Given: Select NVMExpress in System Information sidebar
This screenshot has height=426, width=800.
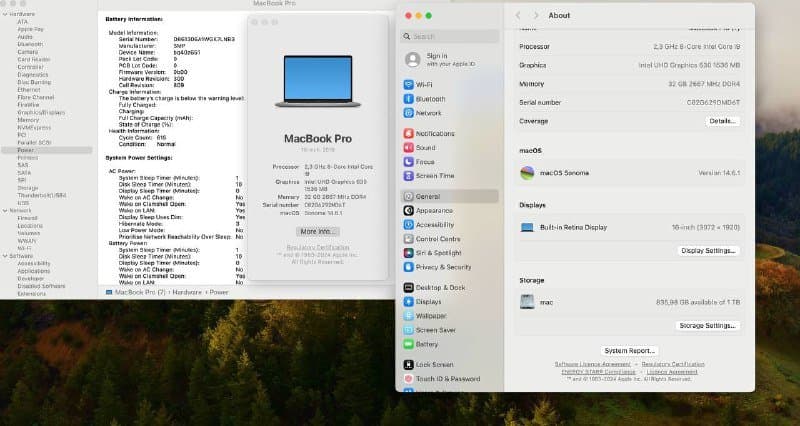Looking at the screenshot, I should tap(34, 128).
